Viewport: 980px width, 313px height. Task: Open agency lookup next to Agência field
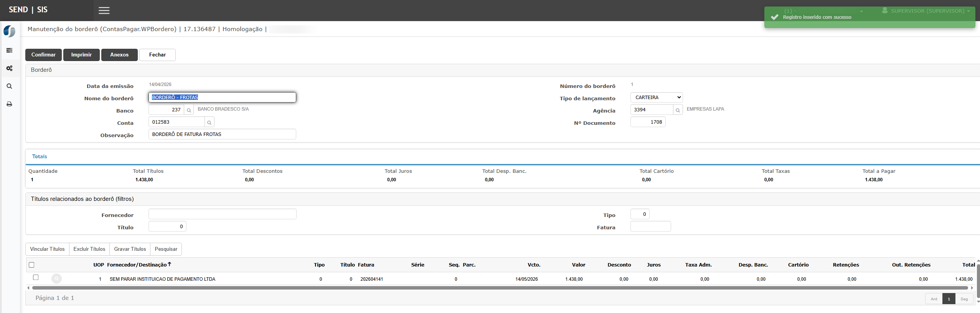tap(678, 110)
